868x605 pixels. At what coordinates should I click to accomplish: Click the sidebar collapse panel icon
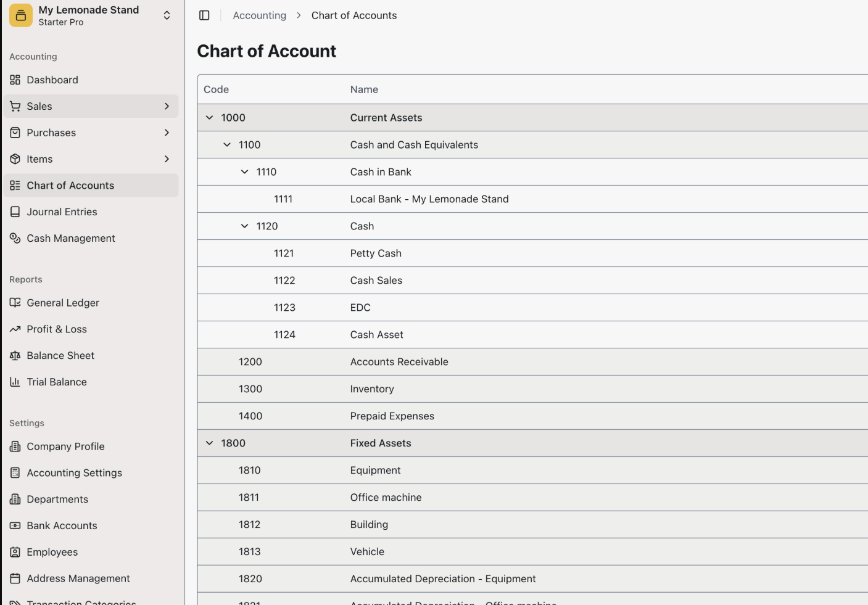[204, 15]
